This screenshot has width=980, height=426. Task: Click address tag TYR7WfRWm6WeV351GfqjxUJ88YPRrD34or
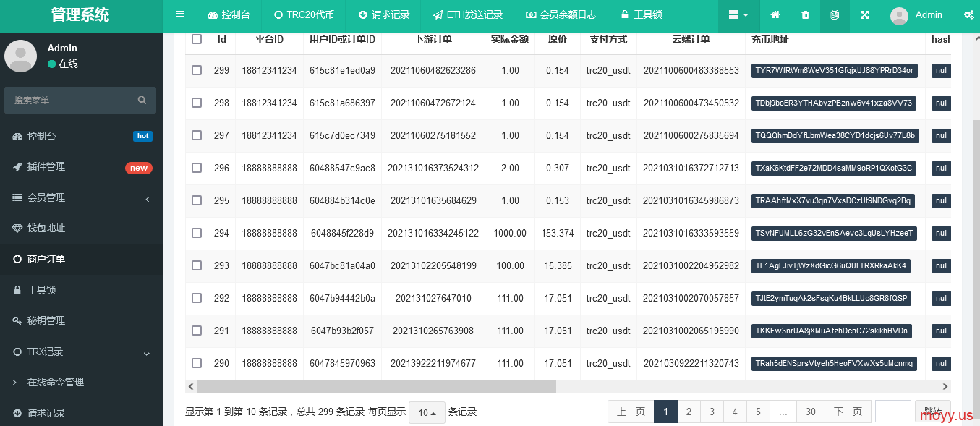pyautogui.click(x=835, y=71)
